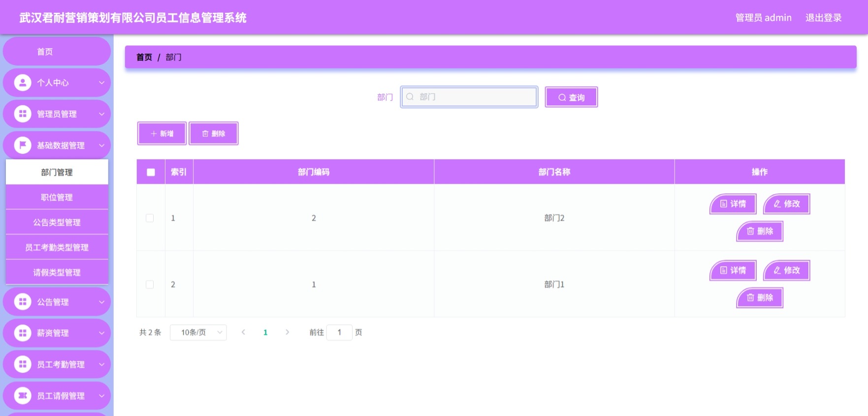
Task: Click 管理员 admin label in header
Action: pyautogui.click(x=764, y=18)
